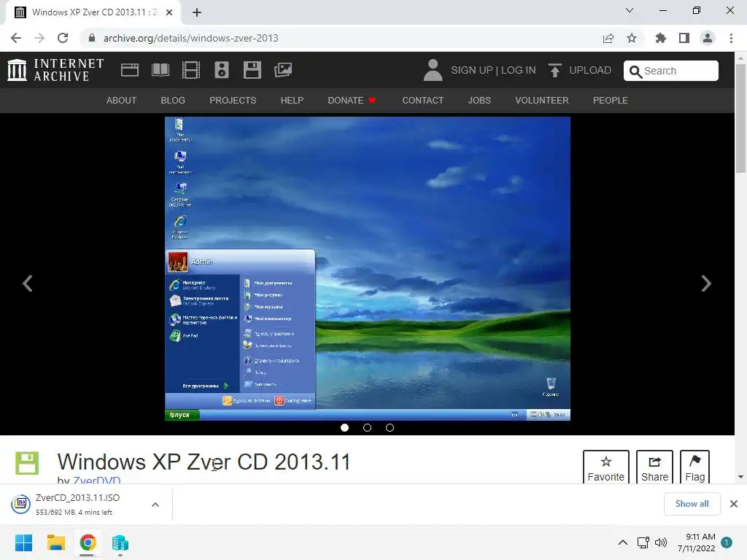The height and width of the screenshot is (560, 747).
Task: Click the browser forward arrow
Action: [x=39, y=38]
